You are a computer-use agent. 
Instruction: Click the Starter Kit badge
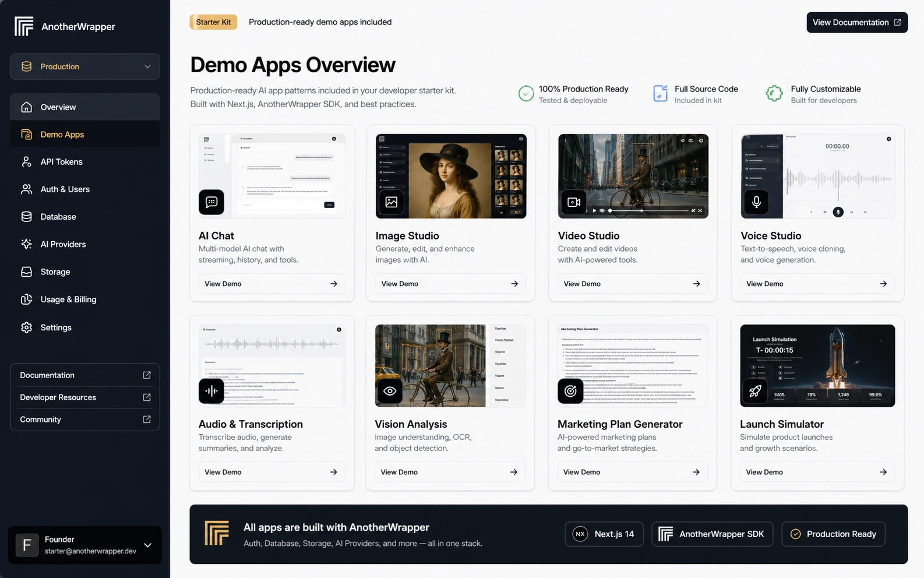pyautogui.click(x=213, y=22)
